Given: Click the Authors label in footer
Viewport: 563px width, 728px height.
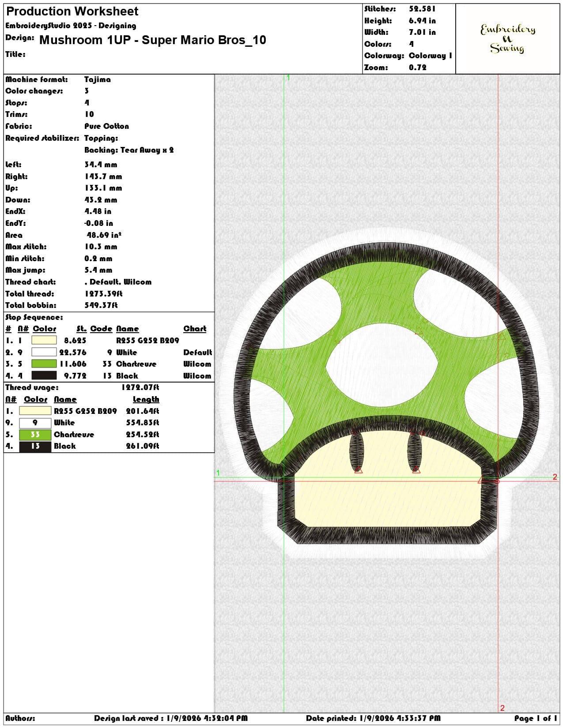Looking at the screenshot, I should (x=20, y=718).
